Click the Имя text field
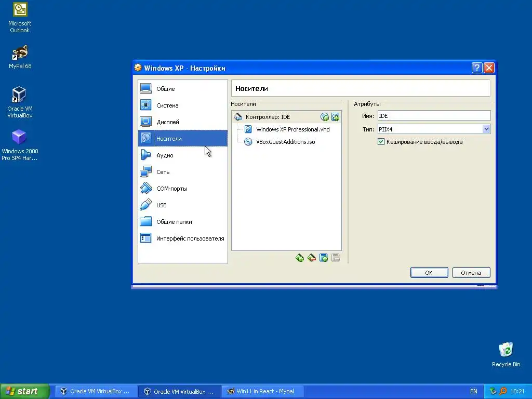Screen dimensions: 532x399 (434, 116)
